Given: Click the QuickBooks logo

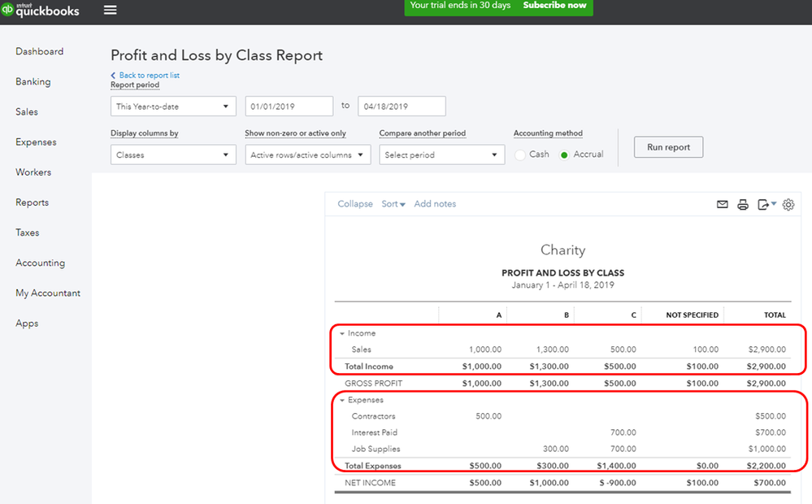Looking at the screenshot, I should click(41, 10).
